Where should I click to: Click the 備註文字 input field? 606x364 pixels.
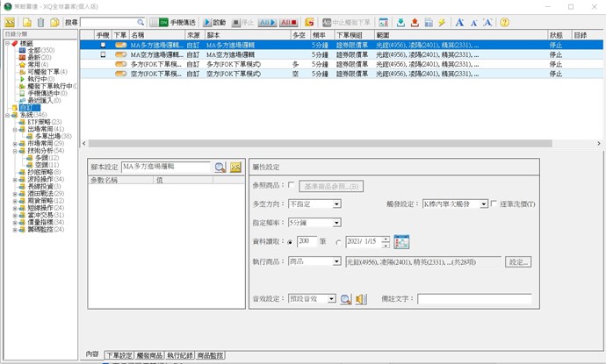tap(474, 299)
